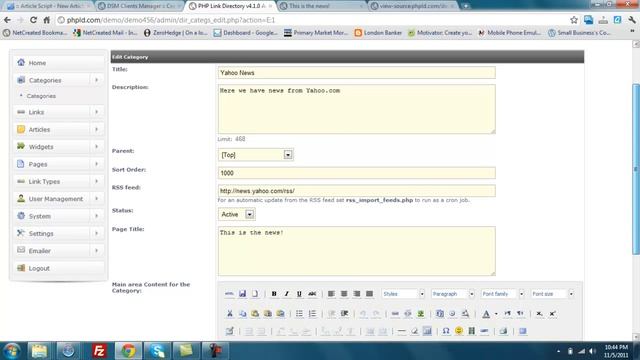Apply subscript formatting
This screenshot has width=640, height=360.
(539, 313)
